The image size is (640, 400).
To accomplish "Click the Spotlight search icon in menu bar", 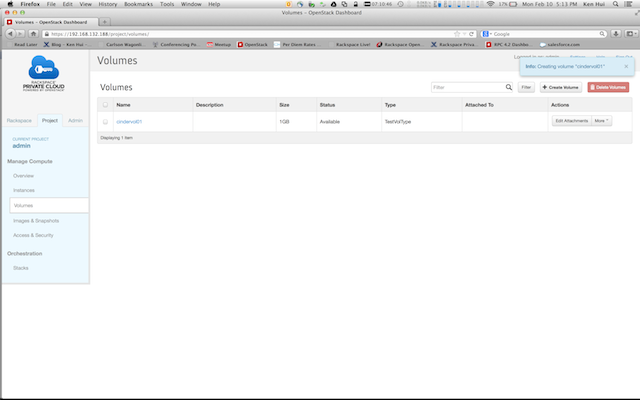I will [616, 4].
